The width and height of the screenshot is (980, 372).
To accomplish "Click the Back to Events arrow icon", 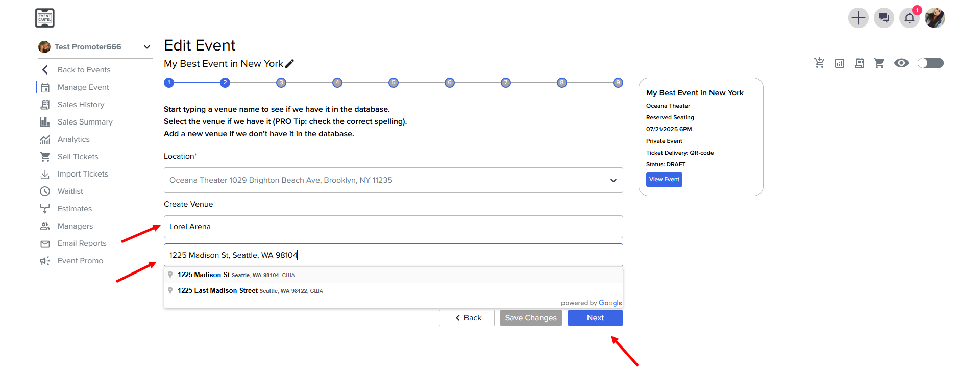I will (45, 70).
